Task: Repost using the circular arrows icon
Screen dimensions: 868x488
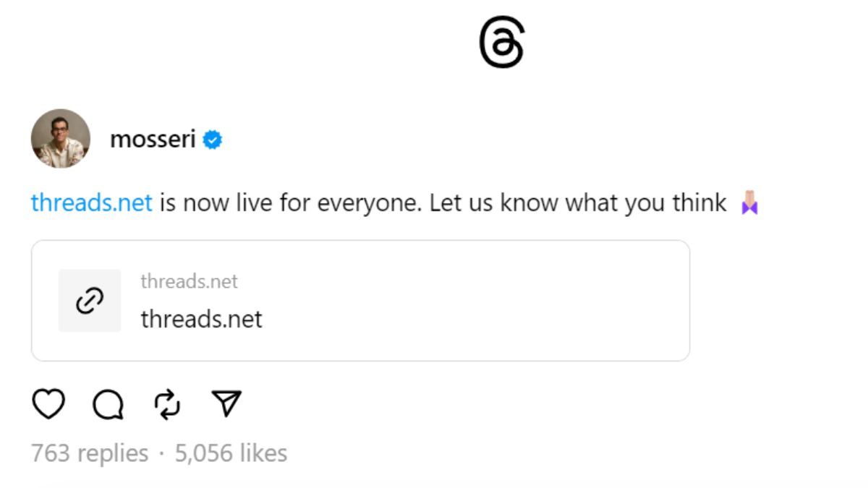Action: tap(168, 404)
